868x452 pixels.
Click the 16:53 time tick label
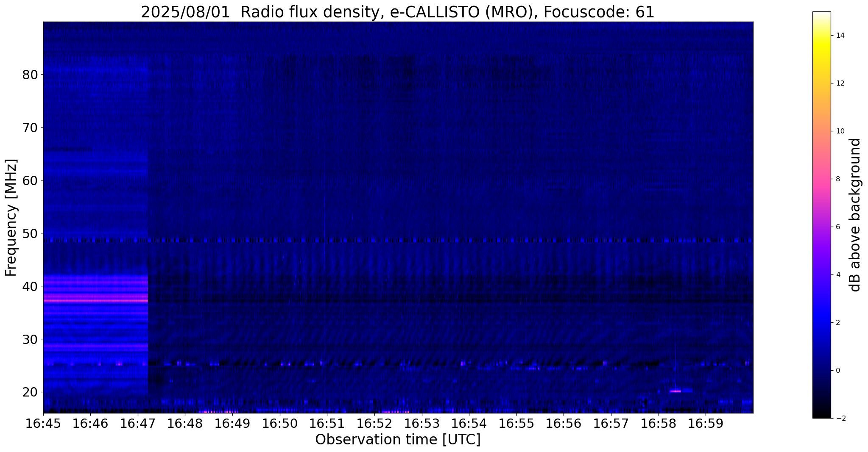422,424
